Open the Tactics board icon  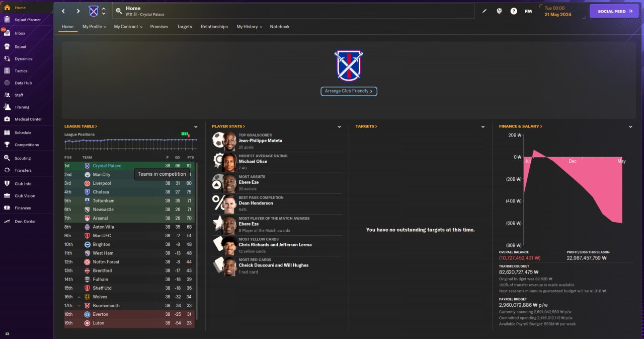7,71
